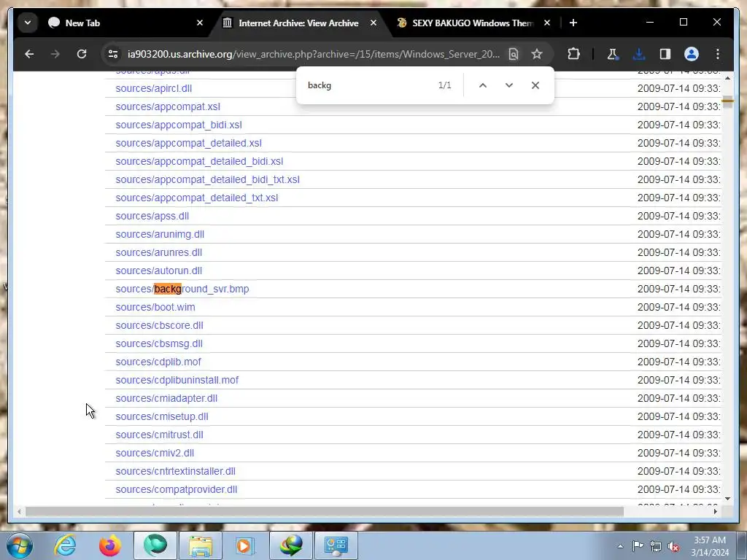Launch Internet Explorer from taskbar
The image size is (747, 560).
pos(65,545)
